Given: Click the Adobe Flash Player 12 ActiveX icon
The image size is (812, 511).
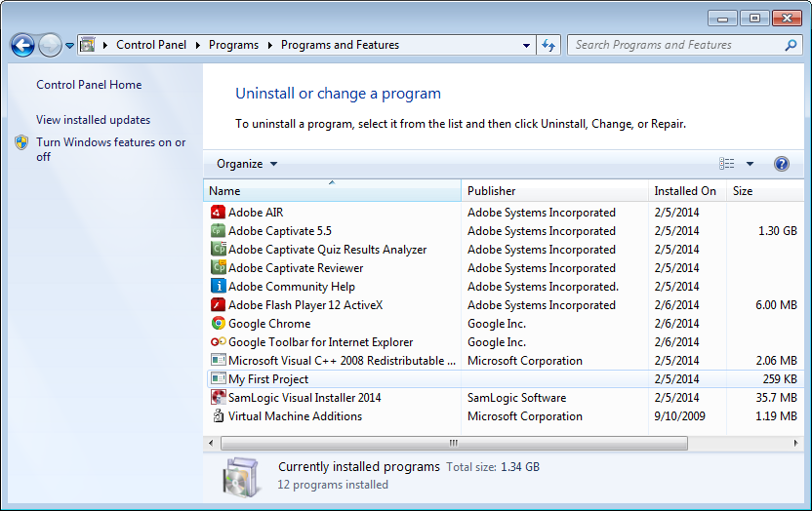Looking at the screenshot, I should click(218, 305).
